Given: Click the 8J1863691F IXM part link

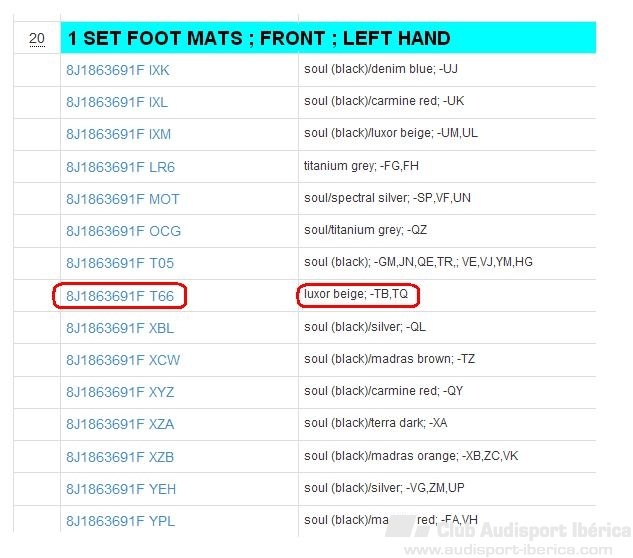Looking at the screenshot, I should coord(118,134).
